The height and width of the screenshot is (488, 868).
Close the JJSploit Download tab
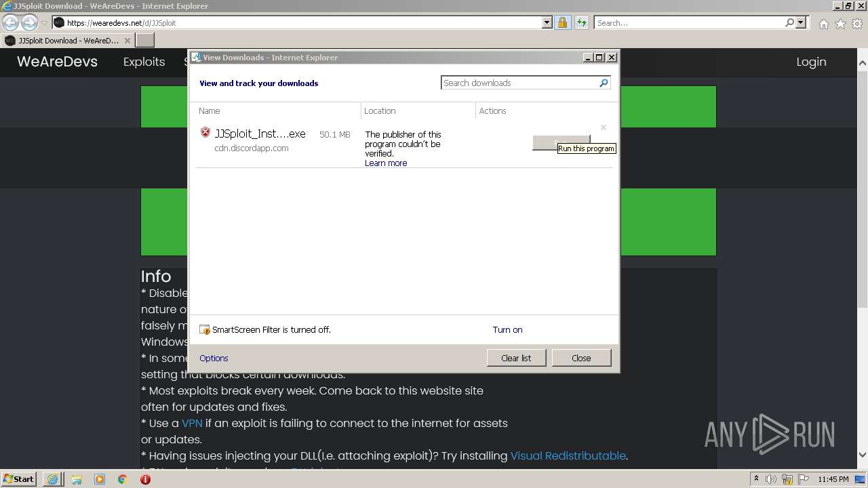click(127, 41)
